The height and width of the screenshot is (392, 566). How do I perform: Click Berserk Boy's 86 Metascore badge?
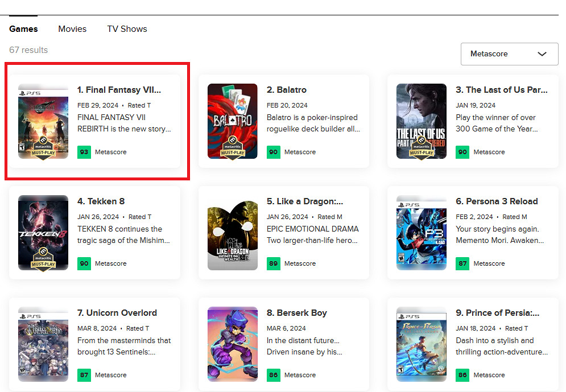click(274, 375)
